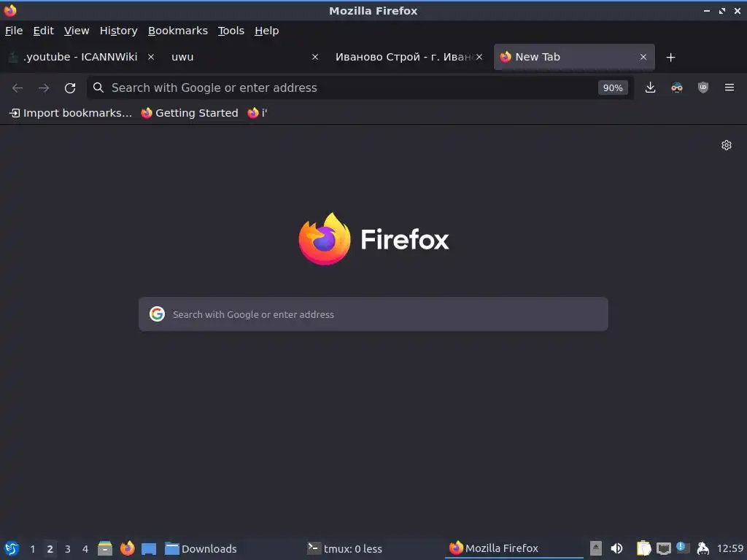Screen dimensions: 747x560
Task: Open the History menu
Action: point(119,31)
